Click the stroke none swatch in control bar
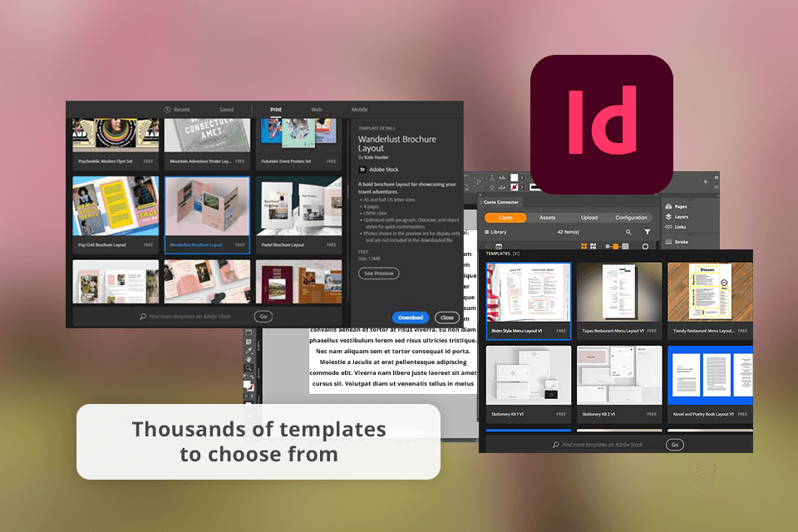Image resolution: width=798 pixels, height=532 pixels. pos(514,187)
